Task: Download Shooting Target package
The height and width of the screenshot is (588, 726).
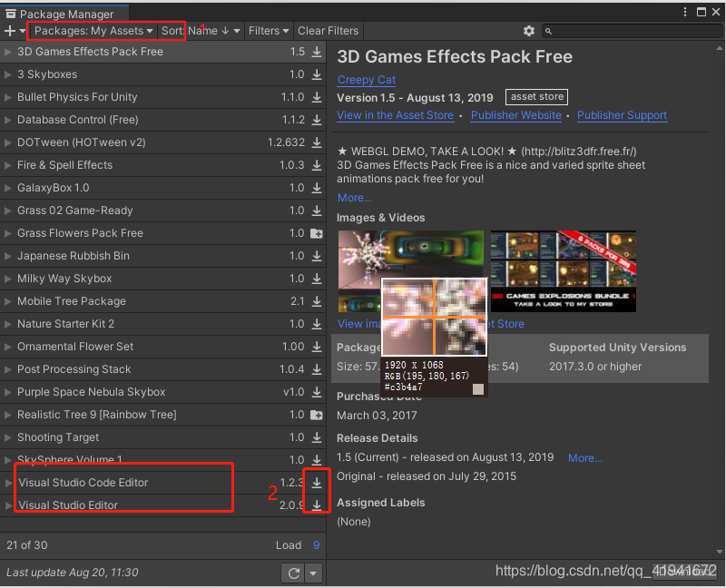Action: 317,437
